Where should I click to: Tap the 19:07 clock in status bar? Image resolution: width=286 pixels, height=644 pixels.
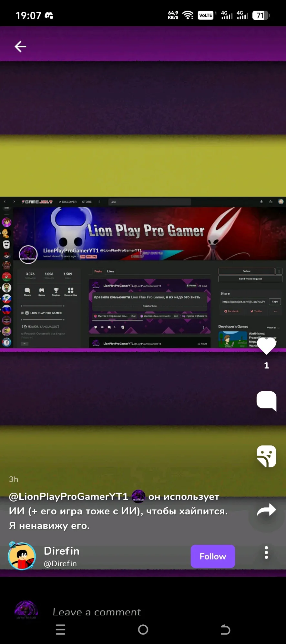28,15
